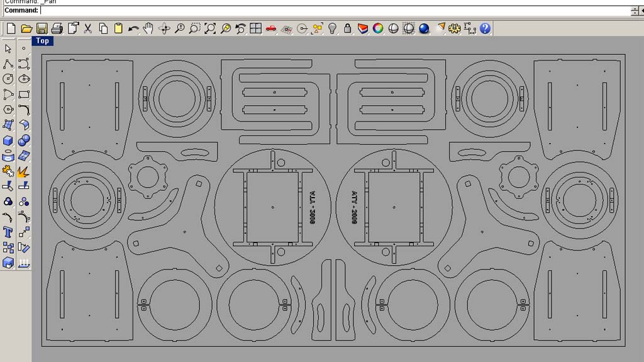644x362 pixels.
Task: Select the Ellipse tool
Action: (24, 79)
